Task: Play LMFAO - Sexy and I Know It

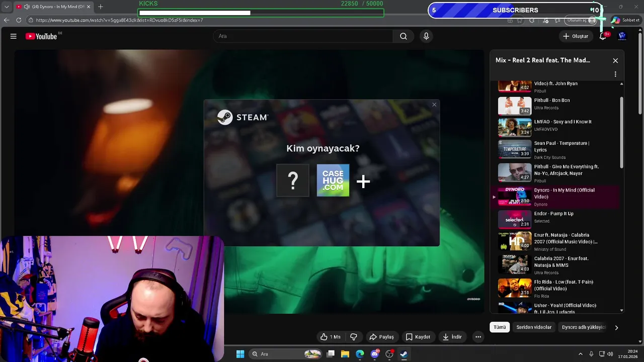Action: [x=557, y=127]
